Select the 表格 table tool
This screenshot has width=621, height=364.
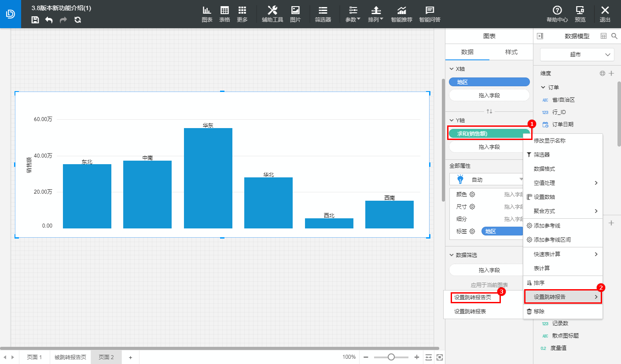(x=224, y=14)
